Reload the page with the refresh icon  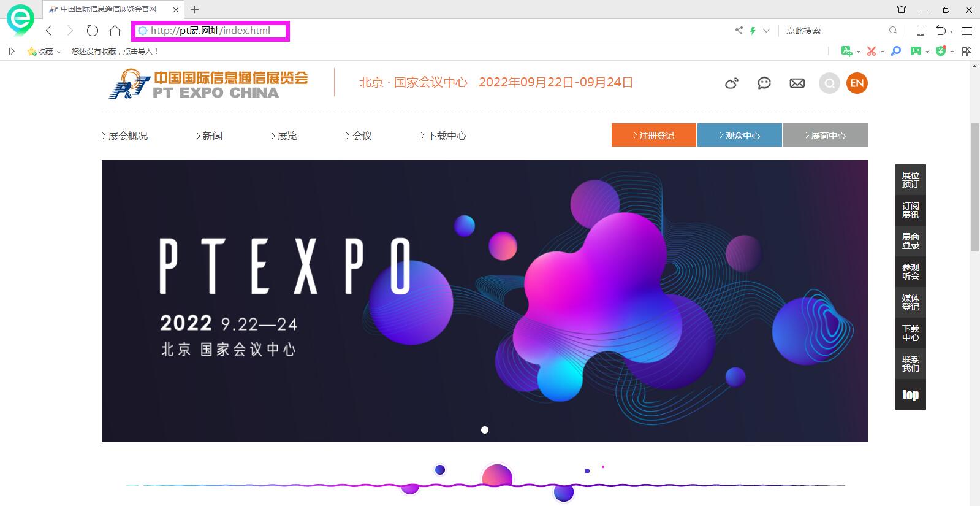pos(93,31)
